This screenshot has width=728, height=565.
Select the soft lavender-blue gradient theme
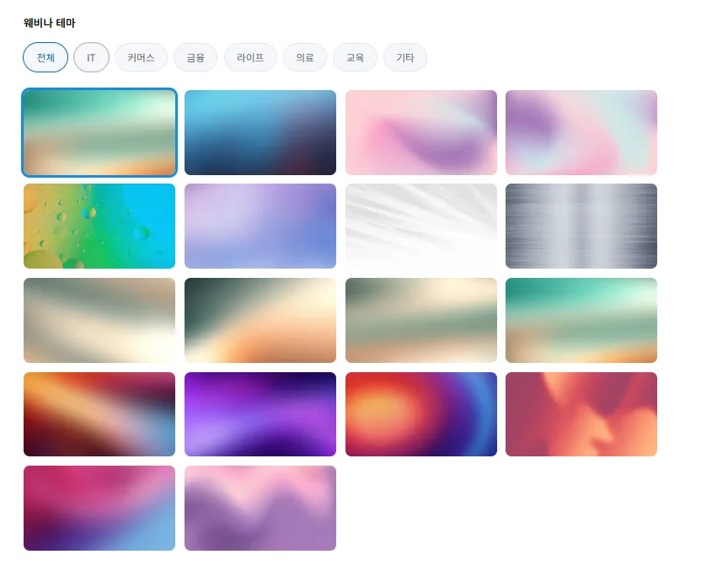(x=260, y=226)
